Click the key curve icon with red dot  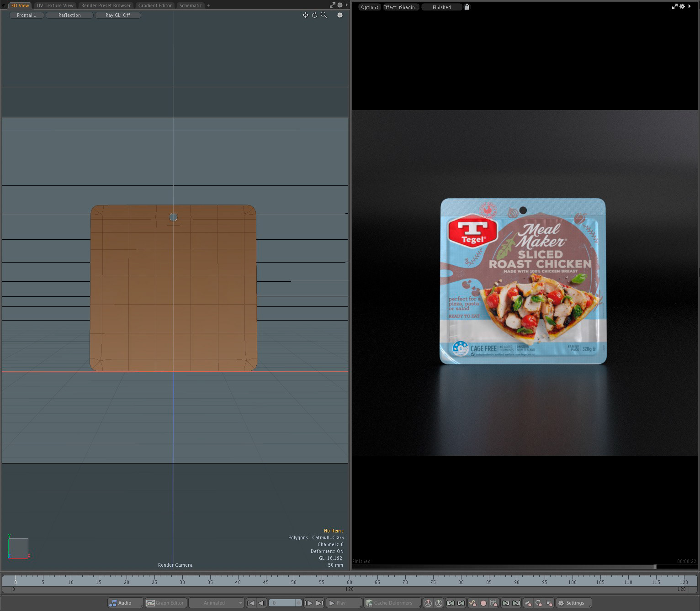coord(472,603)
